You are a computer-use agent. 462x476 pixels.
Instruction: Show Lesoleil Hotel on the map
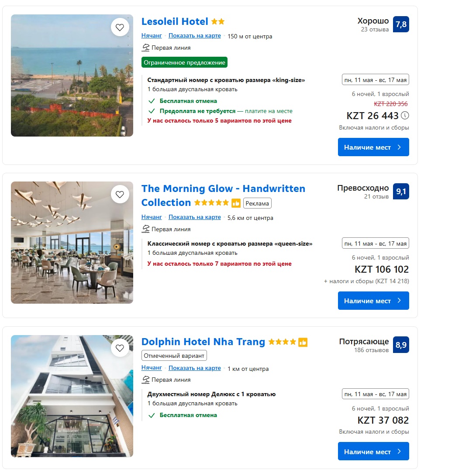(x=194, y=36)
